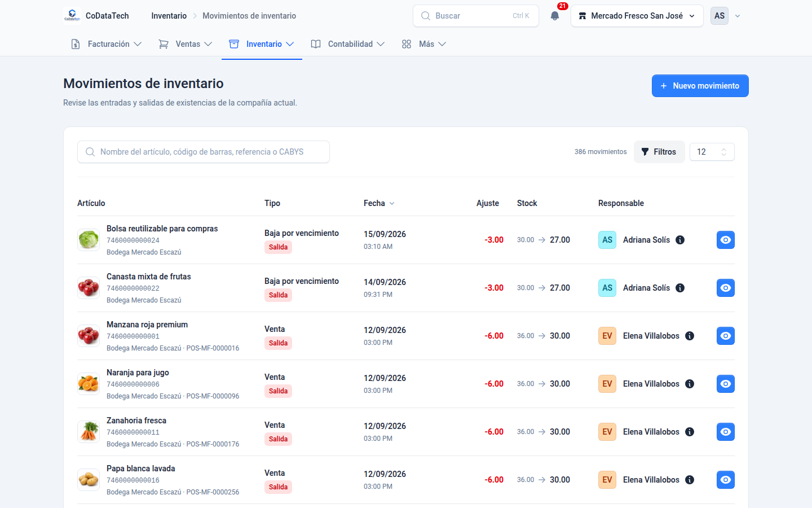The height and width of the screenshot is (508, 812).
Task: Show info for Elena Villalobos on Naranja row
Action: click(690, 384)
